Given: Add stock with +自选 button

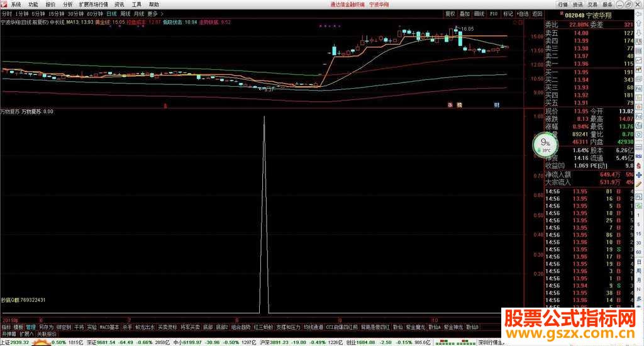Looking at the screenshot, I should [523, 14].
